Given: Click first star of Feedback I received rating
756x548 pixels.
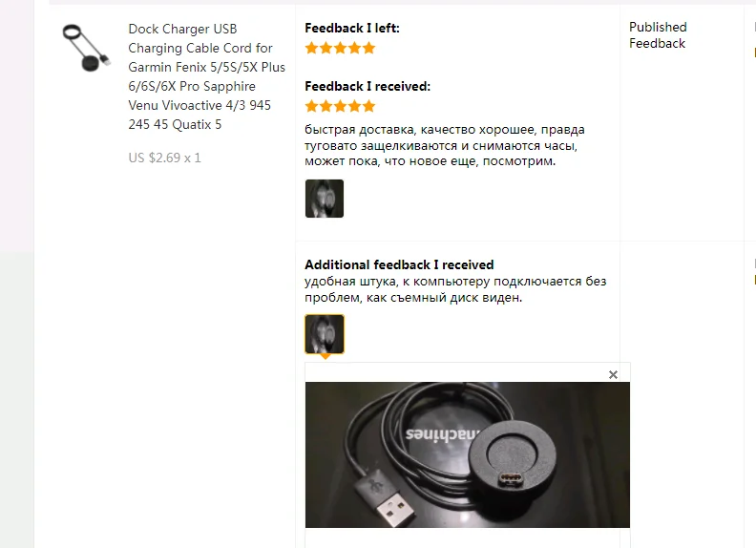Looking at the screenshot, I should point(311,106).
